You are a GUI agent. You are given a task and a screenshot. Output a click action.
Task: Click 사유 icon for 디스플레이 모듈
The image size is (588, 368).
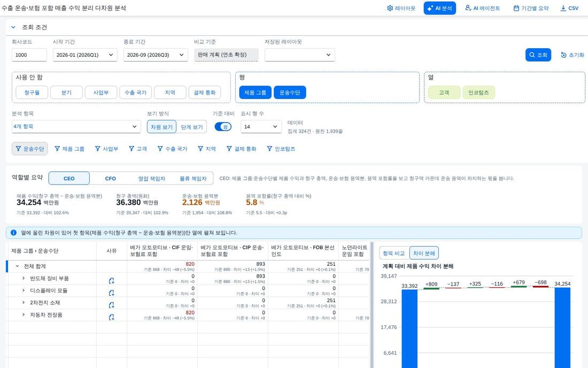click(x=111, y=293)
